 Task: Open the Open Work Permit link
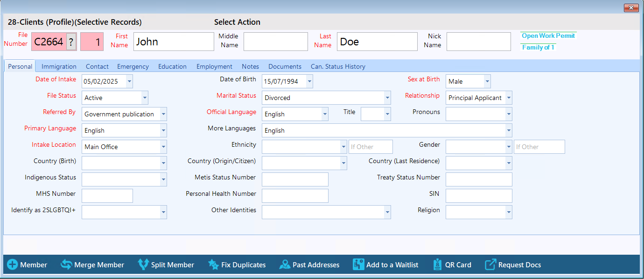pos(548,36)
